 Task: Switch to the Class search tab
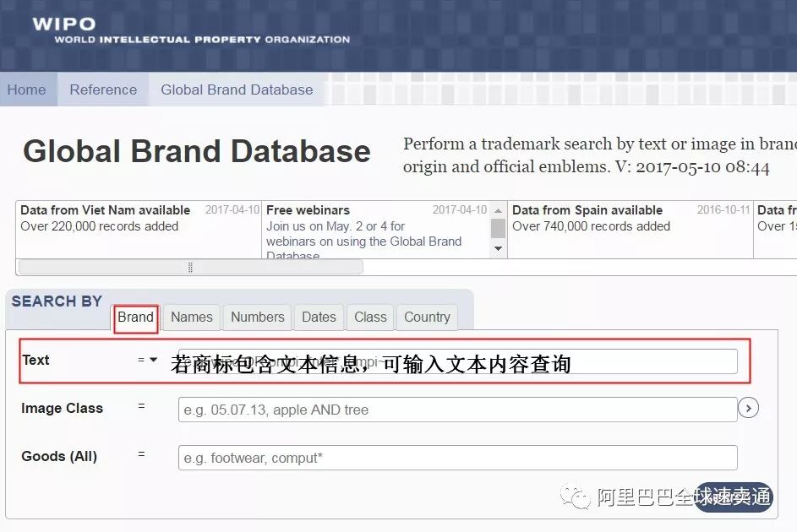coord(370,318)
